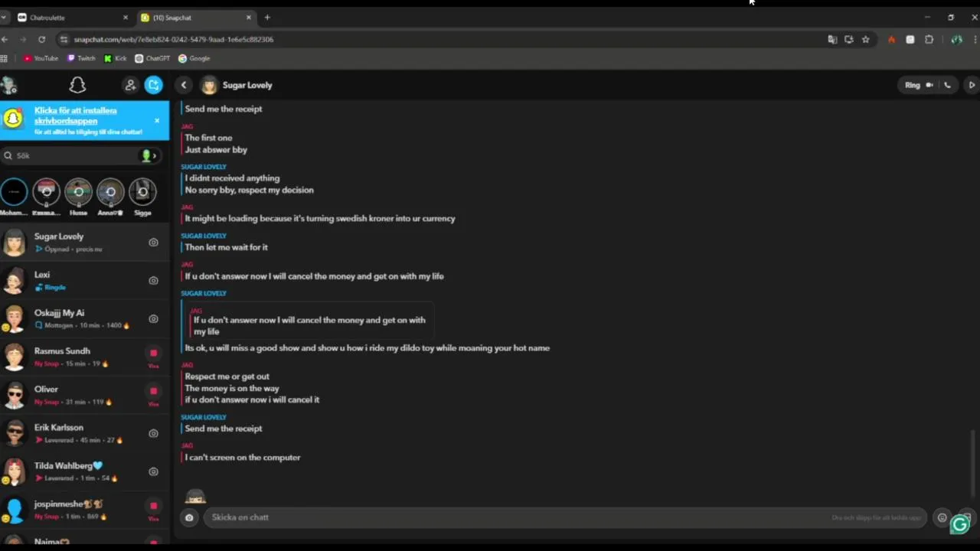Open the tab search dropdown arrow
The height and width of the screenshot is (551, 980).
coord(4,17)
